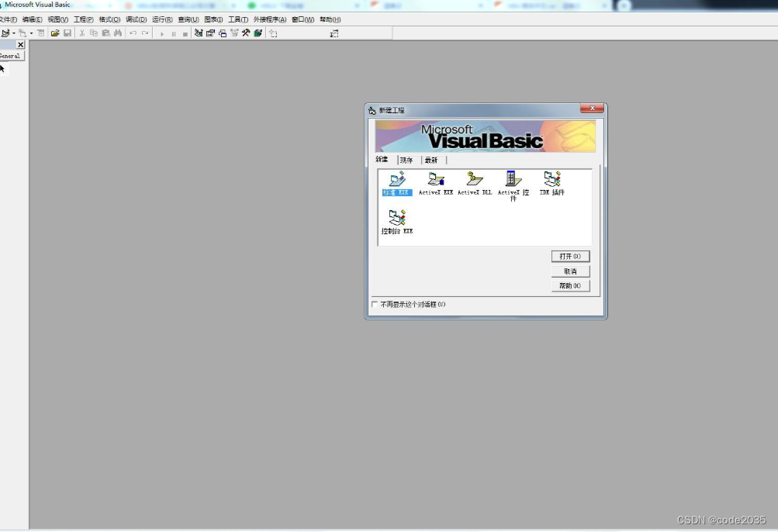
Task: Open the 工程(P) menu
Action: tap(83, 19)
